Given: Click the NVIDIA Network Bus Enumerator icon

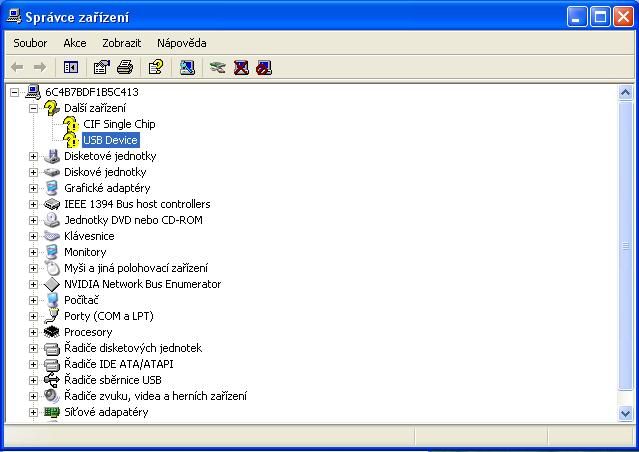Looking at the screenshot, I should (x=52, y=284).
